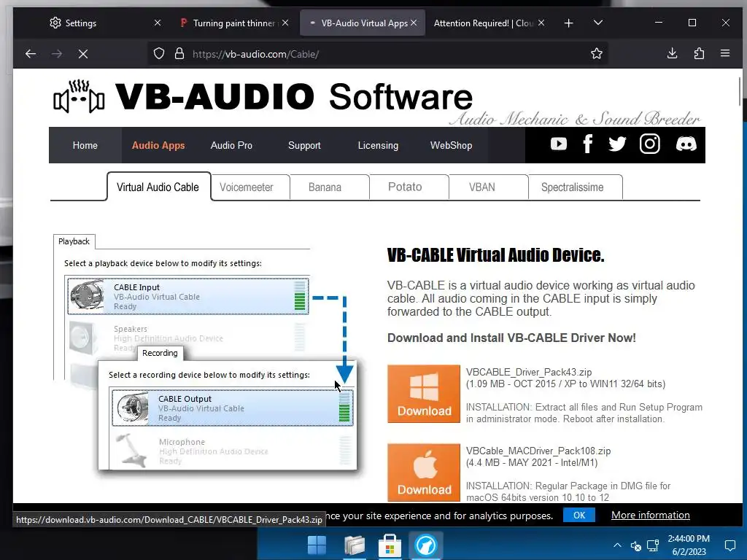Click OK on cookie notice
This screenshot has height=560, width=747.
(x=578, y=515)
